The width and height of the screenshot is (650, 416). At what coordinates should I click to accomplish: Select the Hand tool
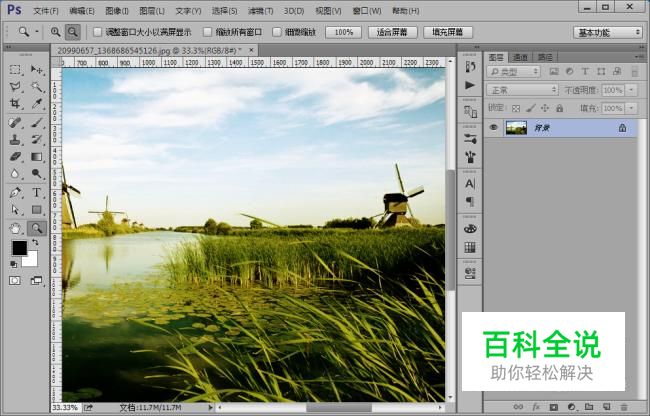[x=15, y=228]
